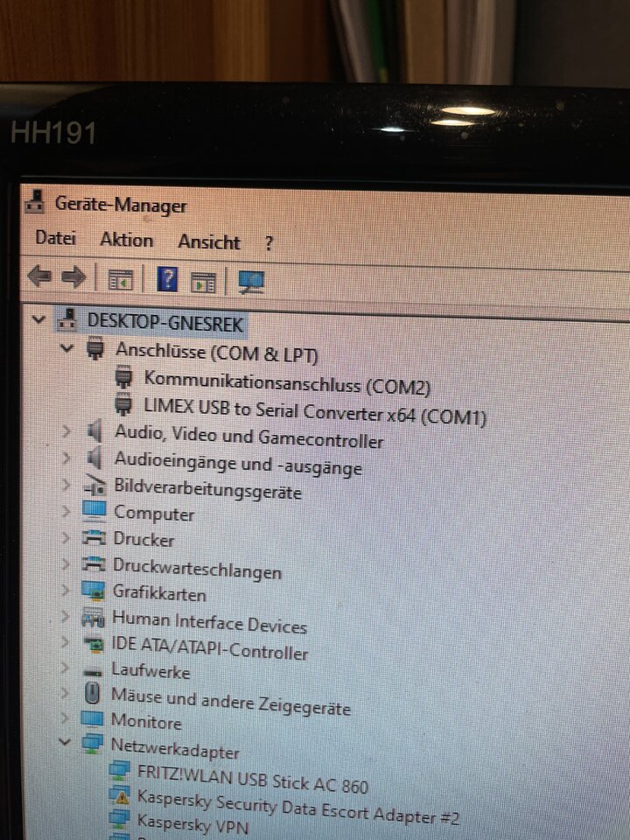
Task: Click the Anschlüsse port category icon
Action: [x=95, y=347]
